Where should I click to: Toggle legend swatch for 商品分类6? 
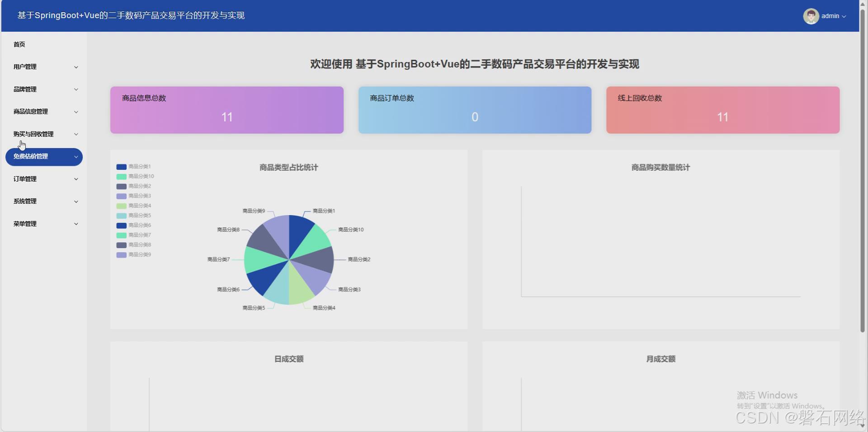(121, 225)
